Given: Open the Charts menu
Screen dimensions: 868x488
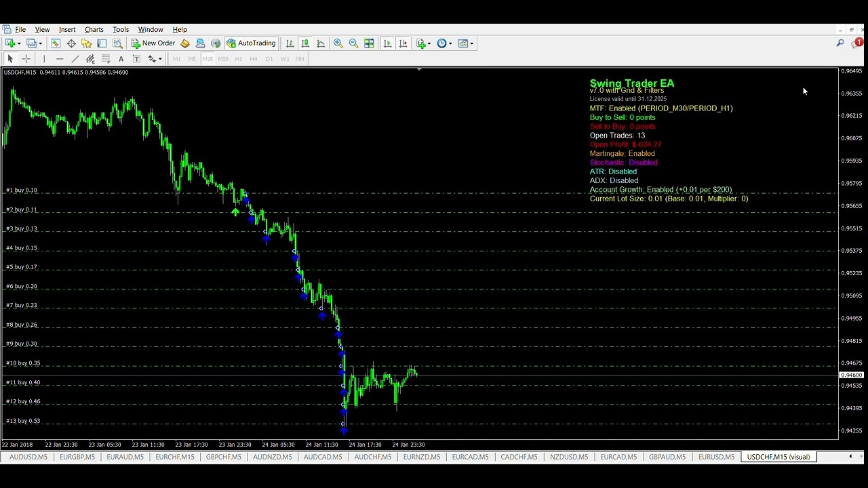Looking at the screenshot, I should [94, 30].
